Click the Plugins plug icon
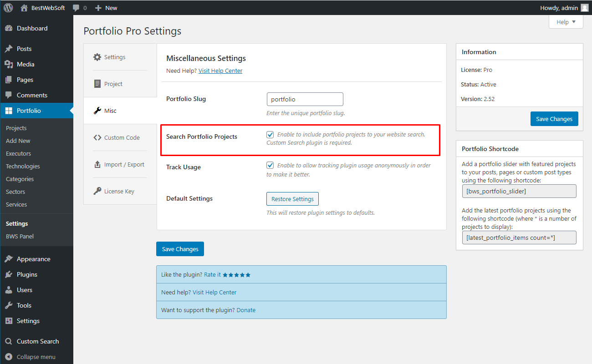Image resolution: width=592 pixels, height=364 pixels. [9, 274]
